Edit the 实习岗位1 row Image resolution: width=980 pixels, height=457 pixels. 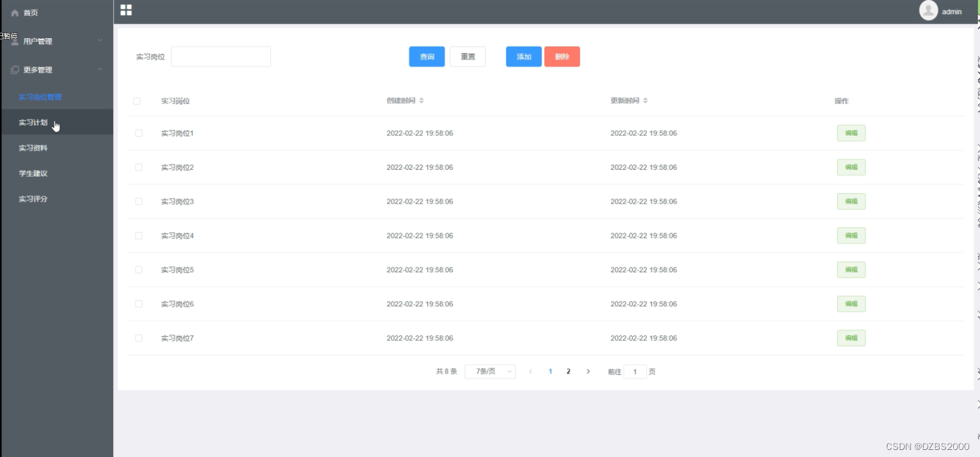pyautogui.click(x=851, y=133)
